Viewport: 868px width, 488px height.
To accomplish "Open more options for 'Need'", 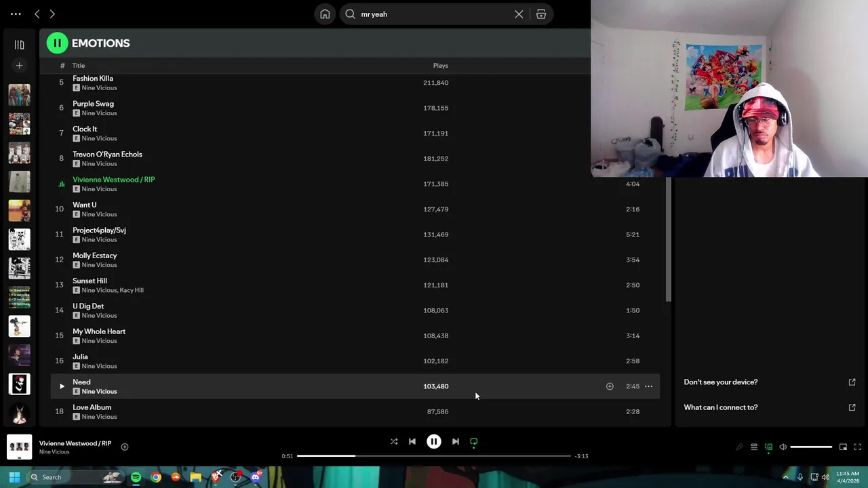I will [648, 386].
